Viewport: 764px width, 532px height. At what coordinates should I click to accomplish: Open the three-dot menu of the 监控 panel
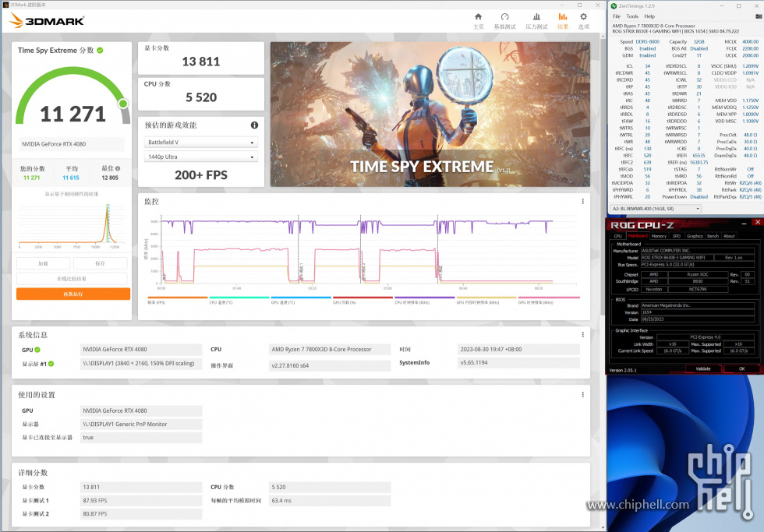pos(583,201)
